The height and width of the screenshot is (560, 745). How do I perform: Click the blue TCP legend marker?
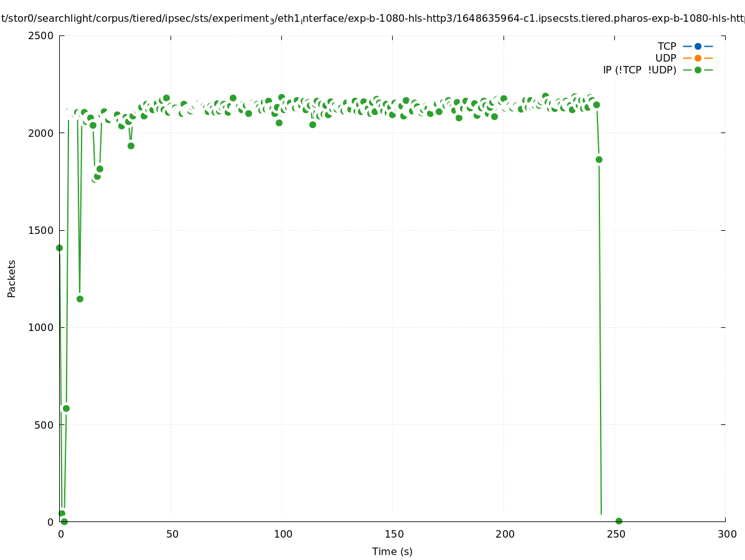698,46
